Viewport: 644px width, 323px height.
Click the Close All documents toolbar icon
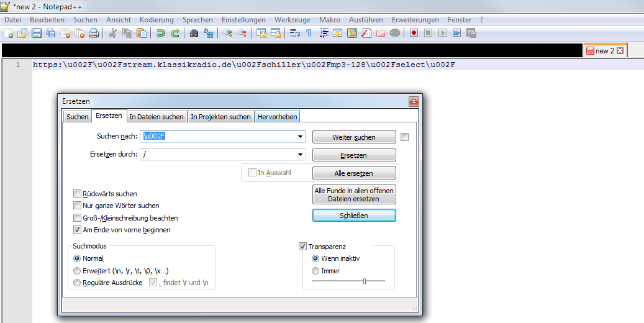pyautogui.click(x=79, y=34)
